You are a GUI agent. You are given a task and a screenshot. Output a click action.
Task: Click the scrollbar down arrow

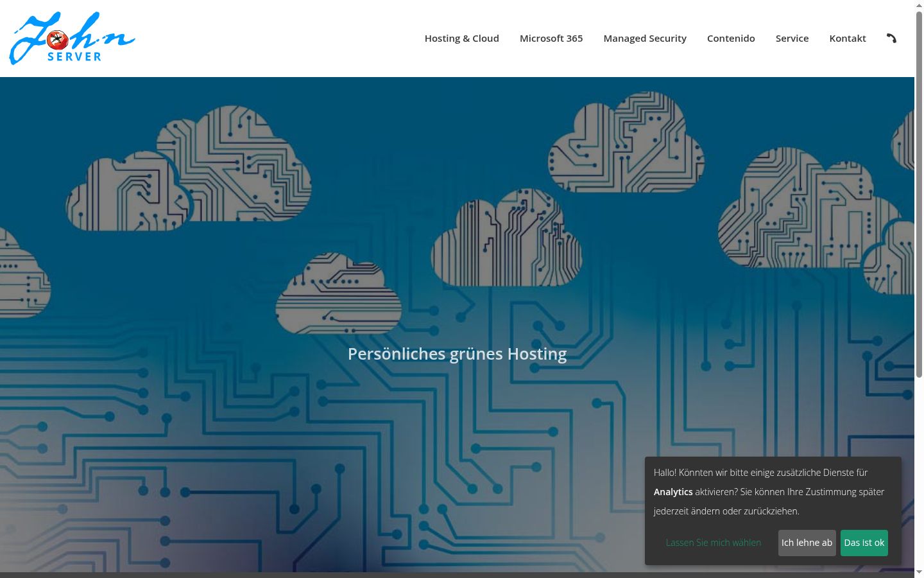point(919,573)
